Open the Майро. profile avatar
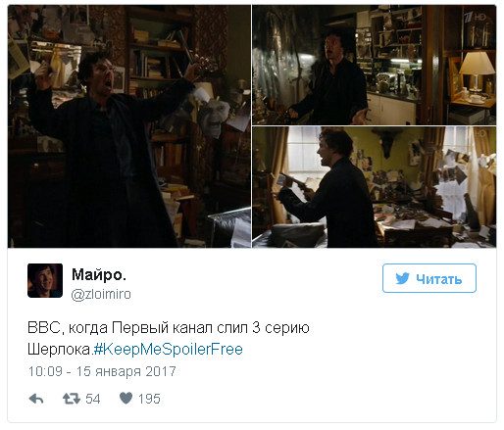Viewport: 504px width, 430px height. pyautogui.click(x=45, y=280)
